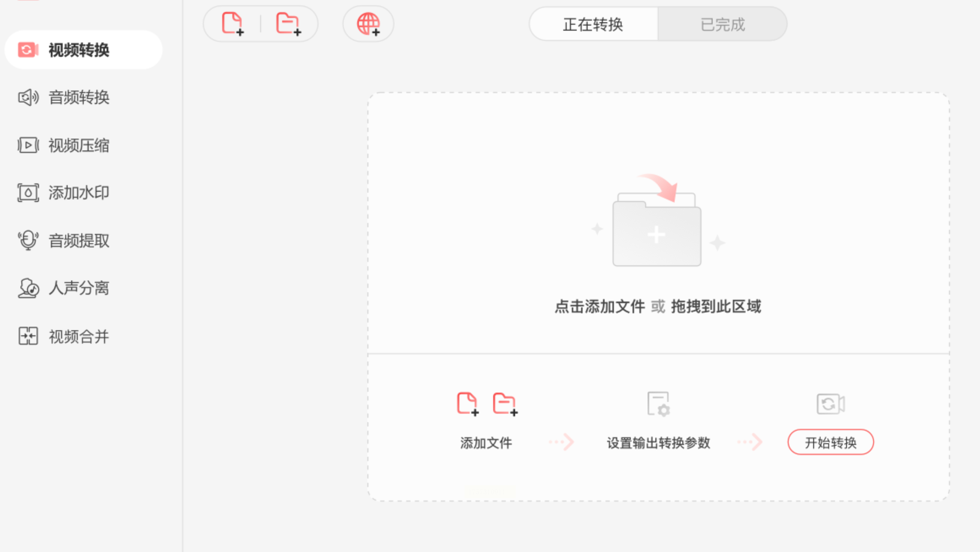Screen dimensions: 980x552
Task: Click the add file icon above 添加文件
Action: pyautogui.click(x=467, y=404)
